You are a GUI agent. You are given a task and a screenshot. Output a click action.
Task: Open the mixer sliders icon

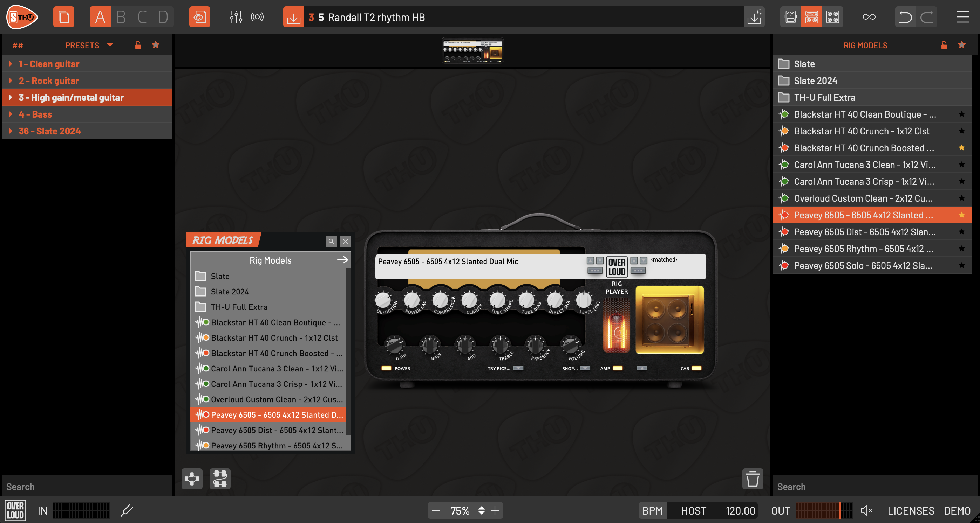click(236, 17)
